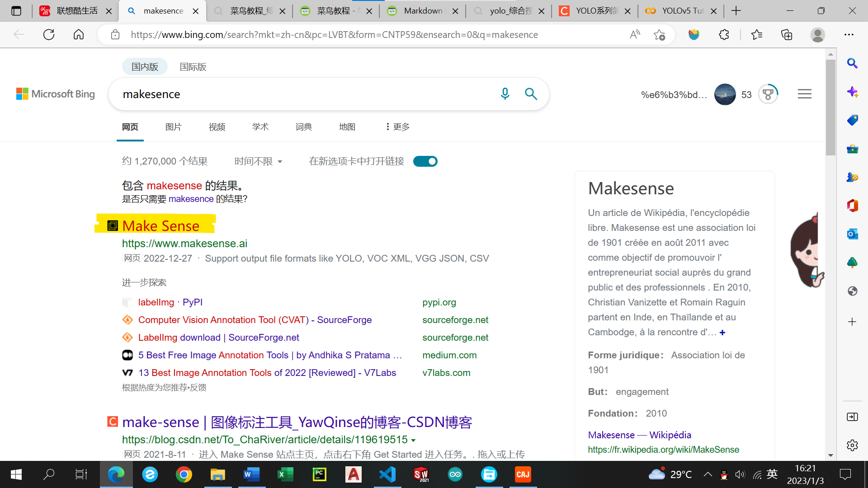The height and width of the screenshot is (488, 868).
Task: Expand the CSDN blog URL dropdown arrow
Action: pos(413,440)
